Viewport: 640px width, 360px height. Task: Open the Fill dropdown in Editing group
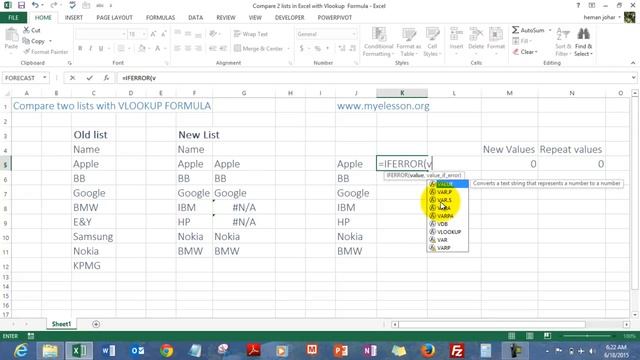[x=522, y=41]
